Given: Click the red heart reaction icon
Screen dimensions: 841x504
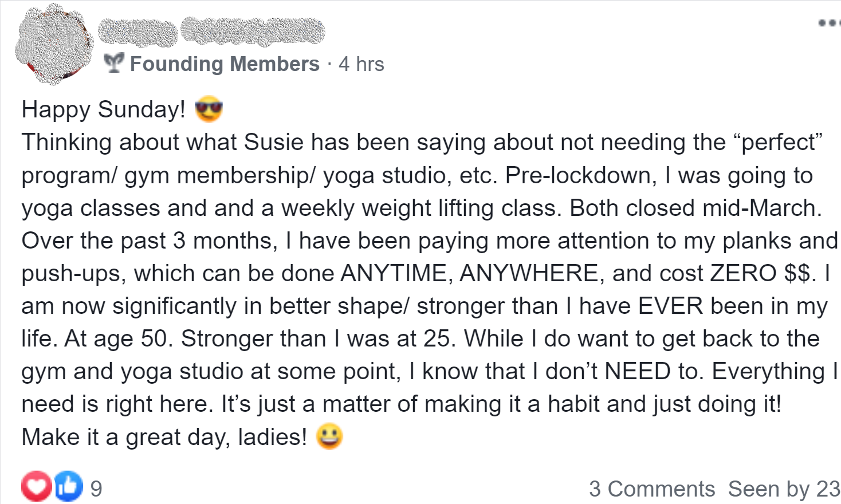Looking at the screenshot, I should click(36, 487).
